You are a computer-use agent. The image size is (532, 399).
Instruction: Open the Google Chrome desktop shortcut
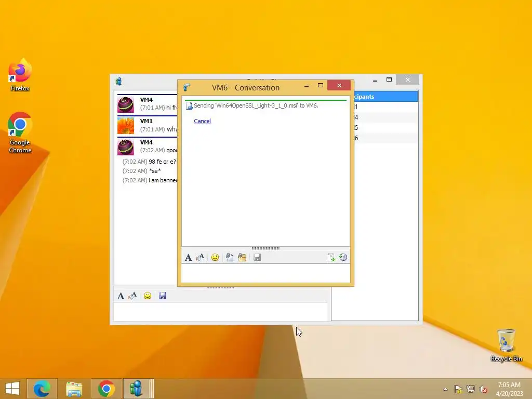point(20,132)
